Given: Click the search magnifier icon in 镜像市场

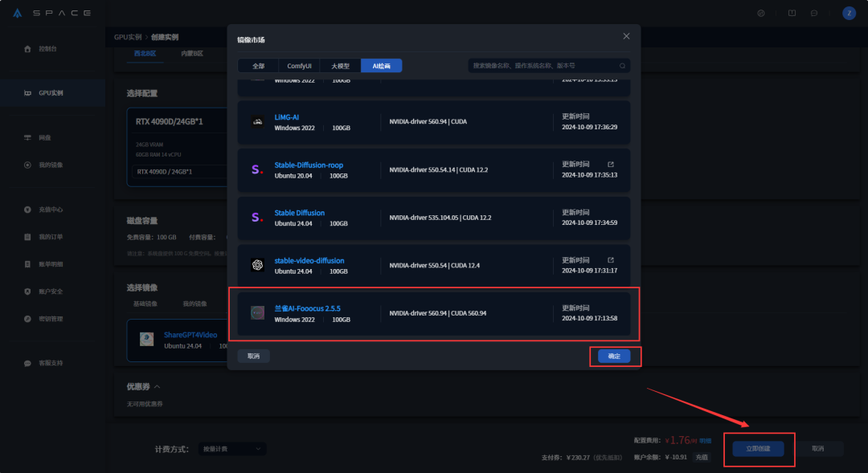Looking at the screenshot, I should (x=622, y=66).
